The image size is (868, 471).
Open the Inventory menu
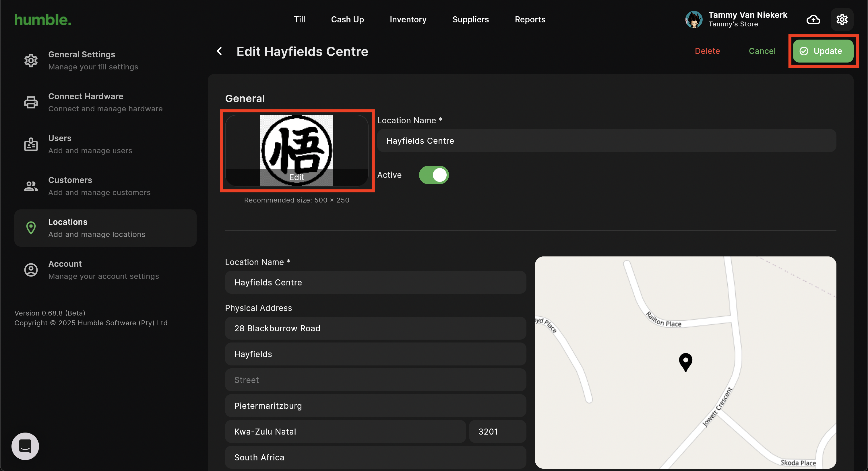point(408,20)
